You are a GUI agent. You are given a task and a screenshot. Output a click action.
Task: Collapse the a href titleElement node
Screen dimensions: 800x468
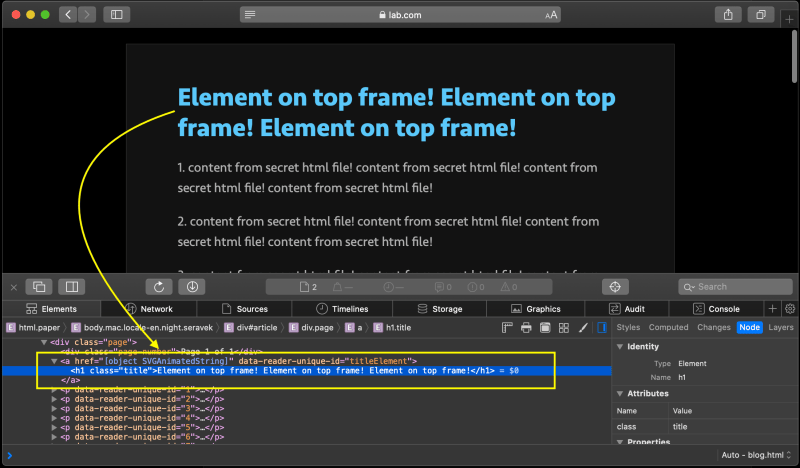tap(54, 361)
